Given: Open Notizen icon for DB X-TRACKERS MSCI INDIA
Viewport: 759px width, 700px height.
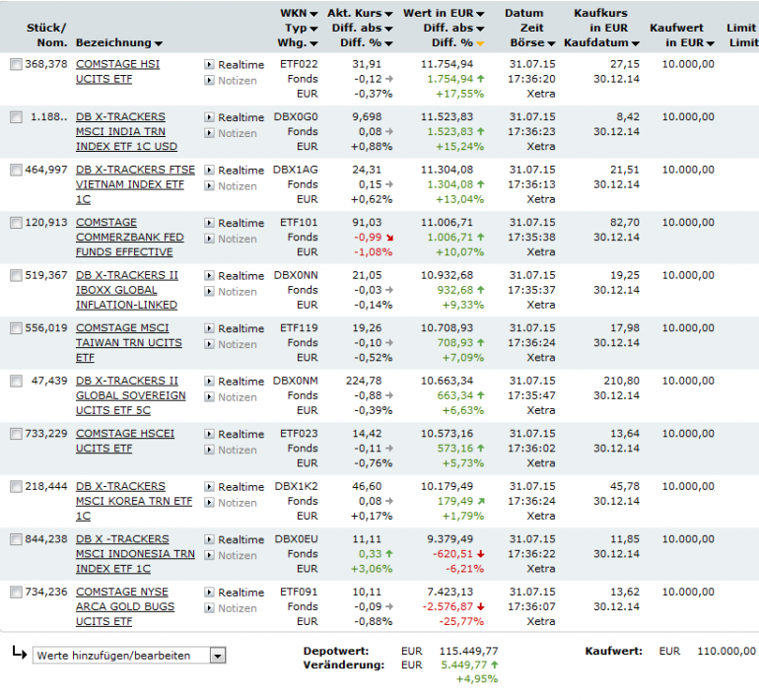Looking at the screenshot, I should pos(209,133).
